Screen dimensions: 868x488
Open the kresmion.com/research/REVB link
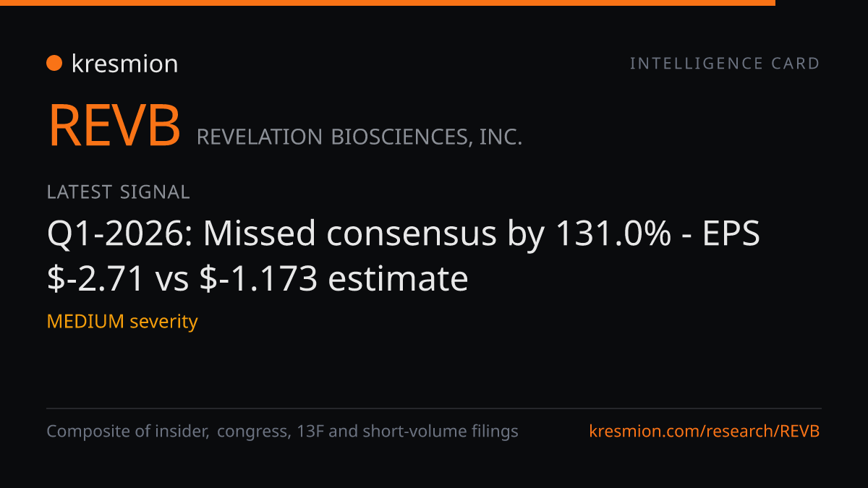(x=705, y=432)
